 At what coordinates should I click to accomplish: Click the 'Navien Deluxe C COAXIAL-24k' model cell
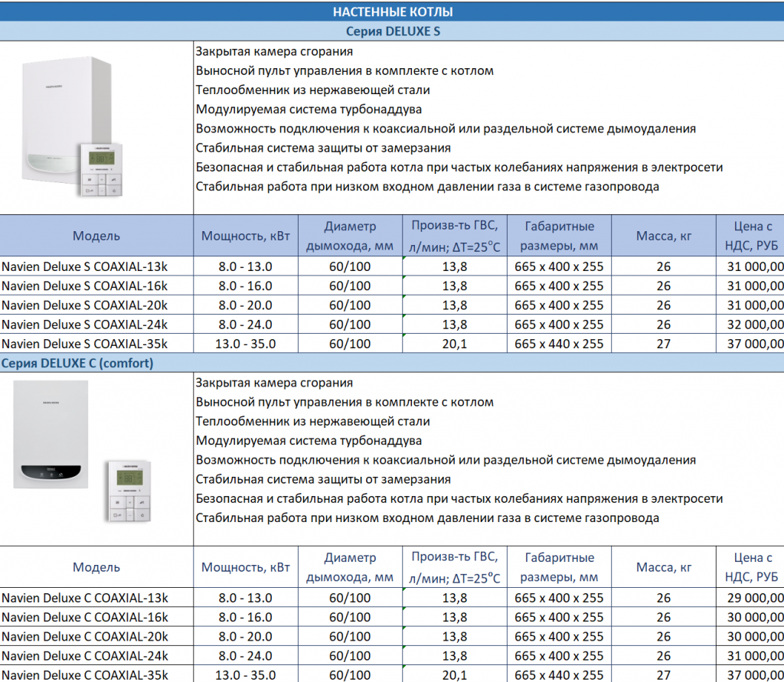click(96, 656)
